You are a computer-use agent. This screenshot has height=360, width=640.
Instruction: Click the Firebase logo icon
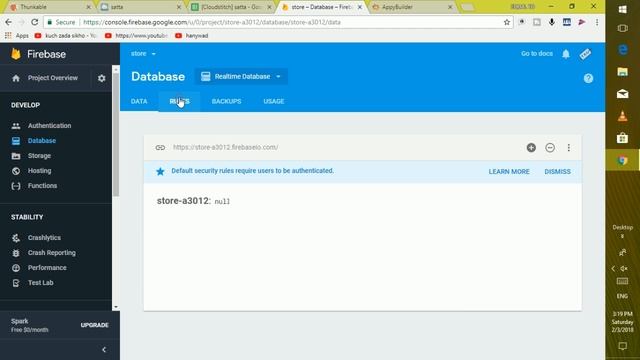16,54
